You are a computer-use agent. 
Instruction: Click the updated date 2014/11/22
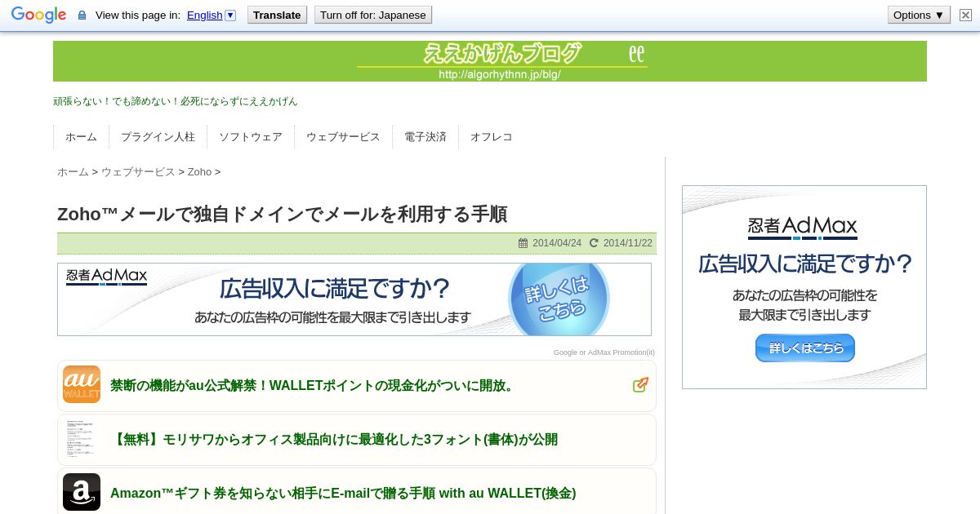point(628,243)
